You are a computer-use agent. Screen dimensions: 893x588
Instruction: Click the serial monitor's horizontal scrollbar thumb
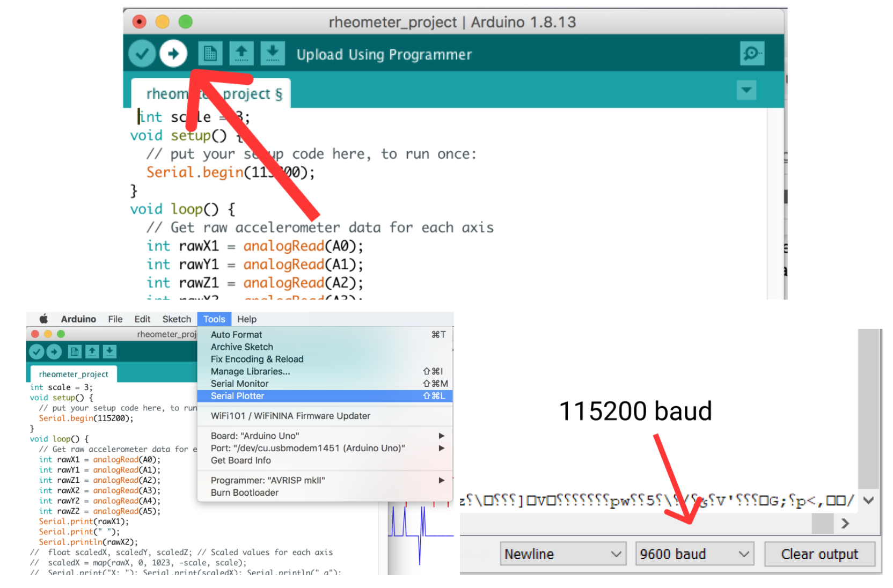coord(823,524)
